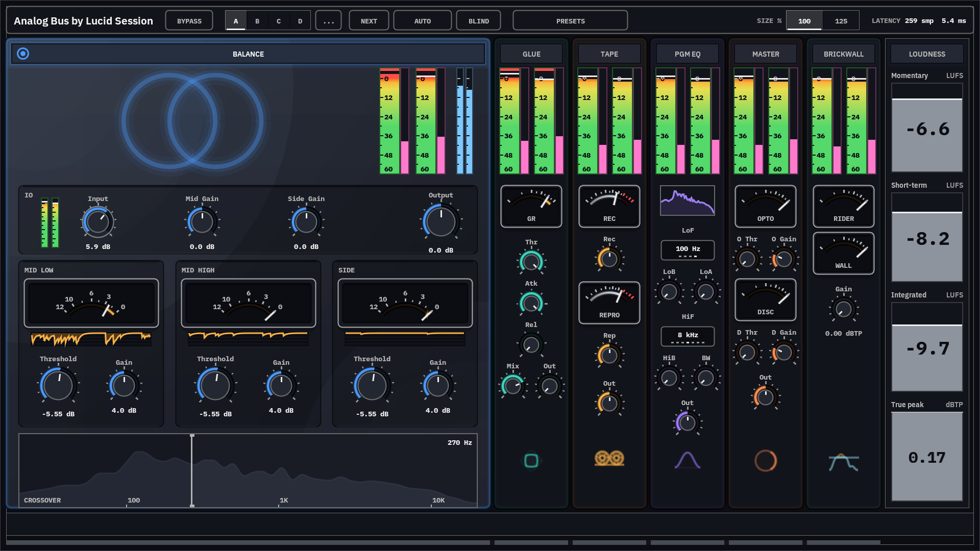Screen dimensions: 980x551
Task: Select preset slot D
Action: (x=300, y=21)
